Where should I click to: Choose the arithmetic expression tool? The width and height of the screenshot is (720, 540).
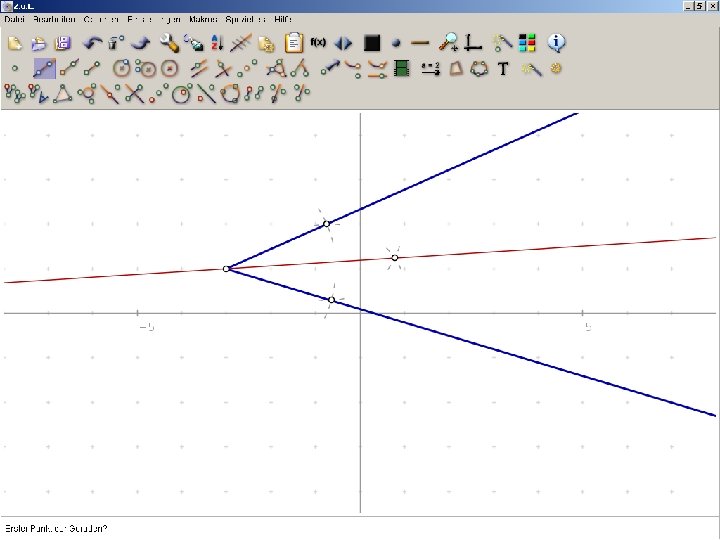click(x=430, y=68)
